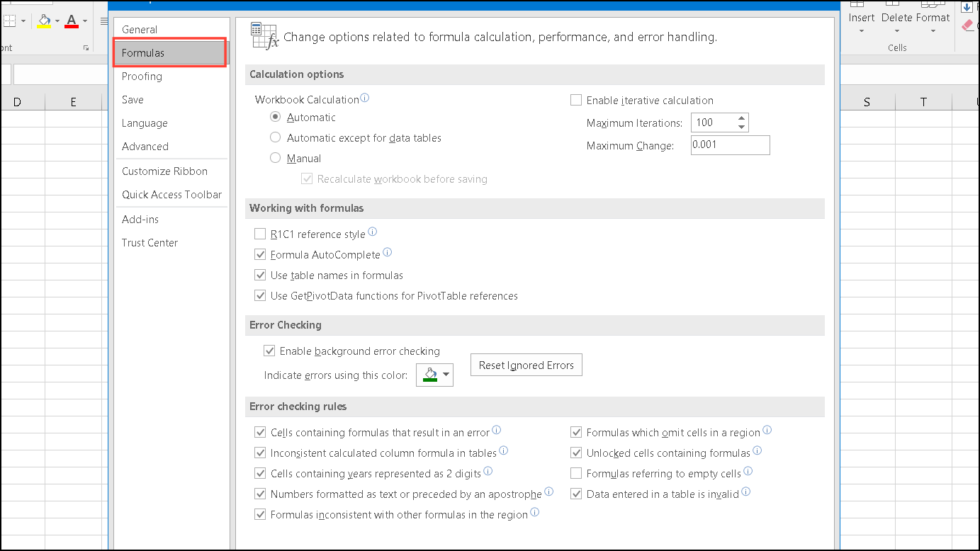Click the info icon beside Workbook Calculation
980x551 pixels.
coord(365,98)
